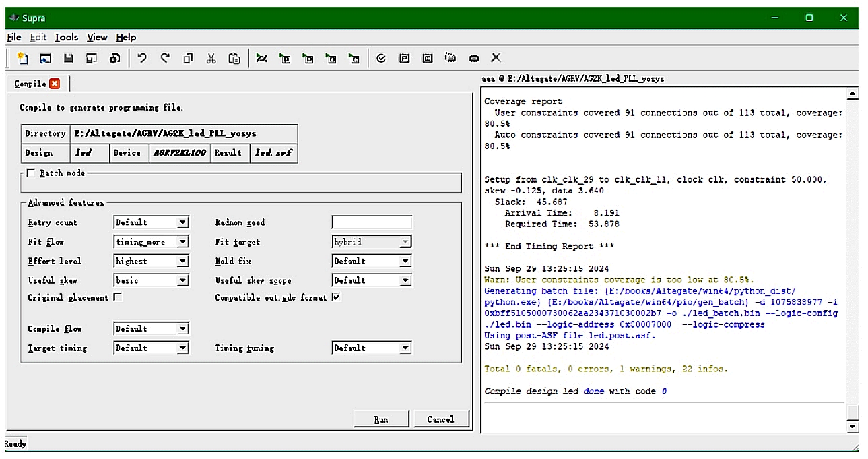Screen dimensions: 868x459
Task: Click the gear settings toolbar icon
Action: tap(114, 59)
